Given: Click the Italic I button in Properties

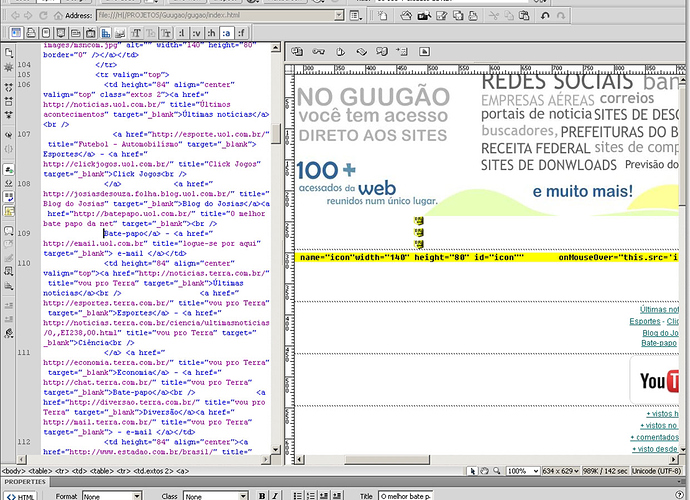Looking at the screenshot, I should [x=275, y=496].
